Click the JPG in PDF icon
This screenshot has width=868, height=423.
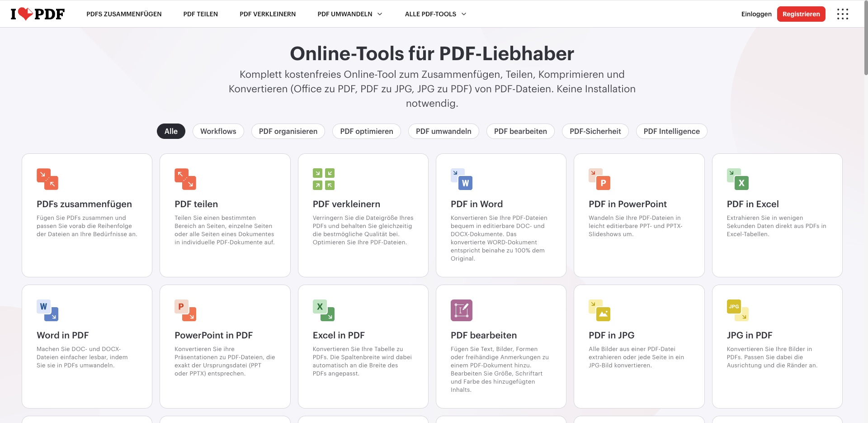(738, 310)
